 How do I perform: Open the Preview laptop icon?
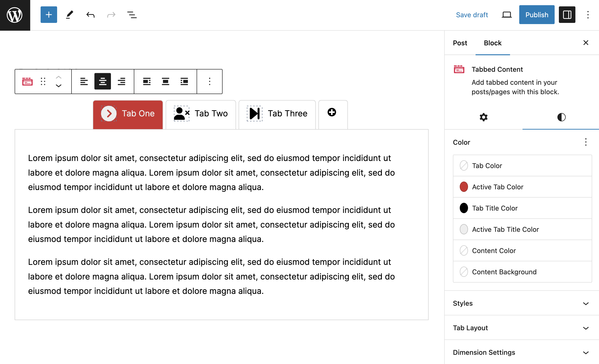tap(507, 15)
